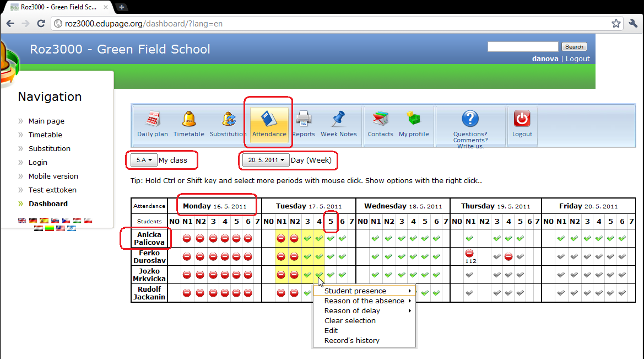Open My profile icon

[x=414, y=119]
